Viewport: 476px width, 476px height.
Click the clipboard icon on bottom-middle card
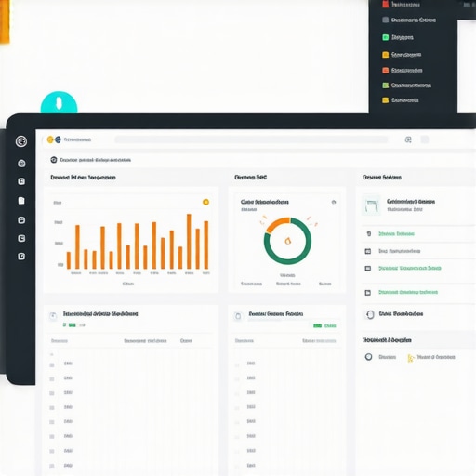[238, 316]
